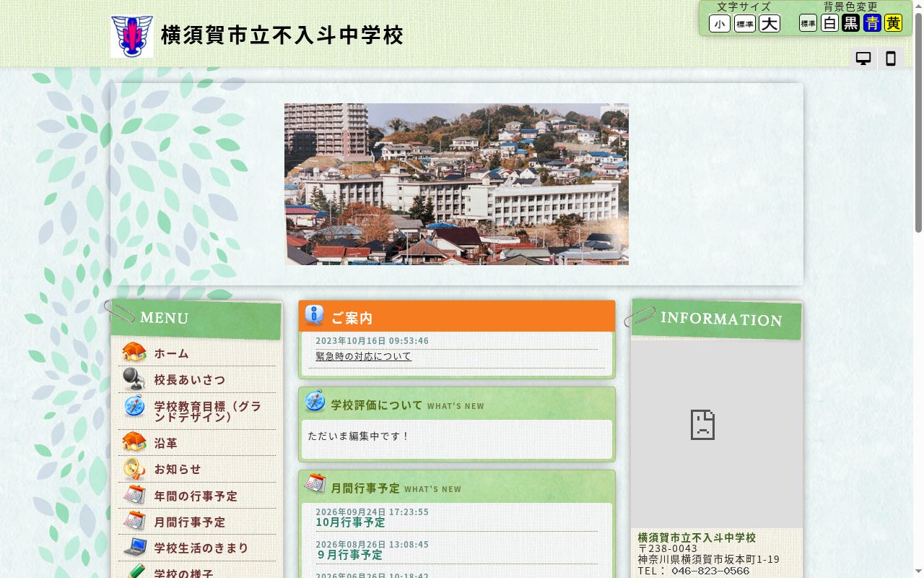Screen dimensions: 924x578
Task: Click the MENU panel header
Action: pyautogui.click(x=196, y=319)
